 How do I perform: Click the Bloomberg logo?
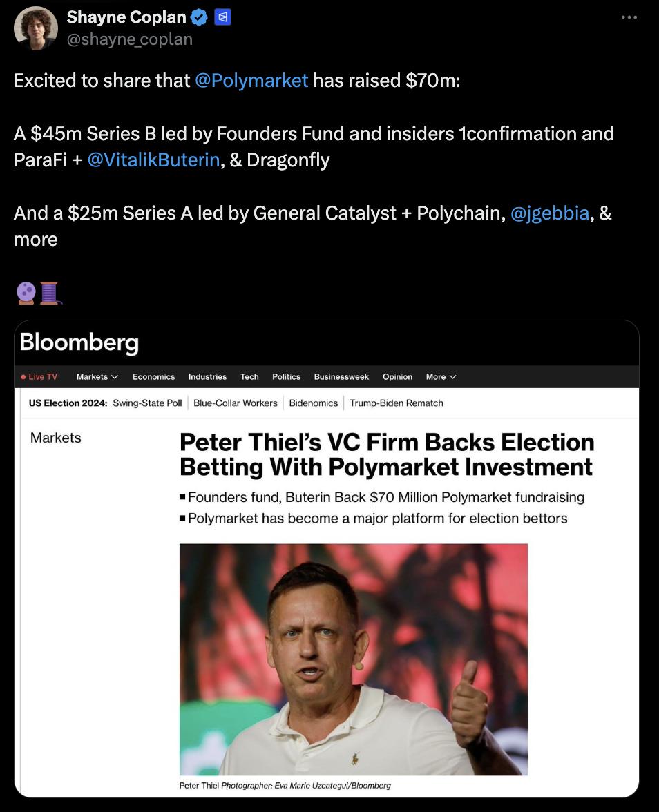pos(79,342)
